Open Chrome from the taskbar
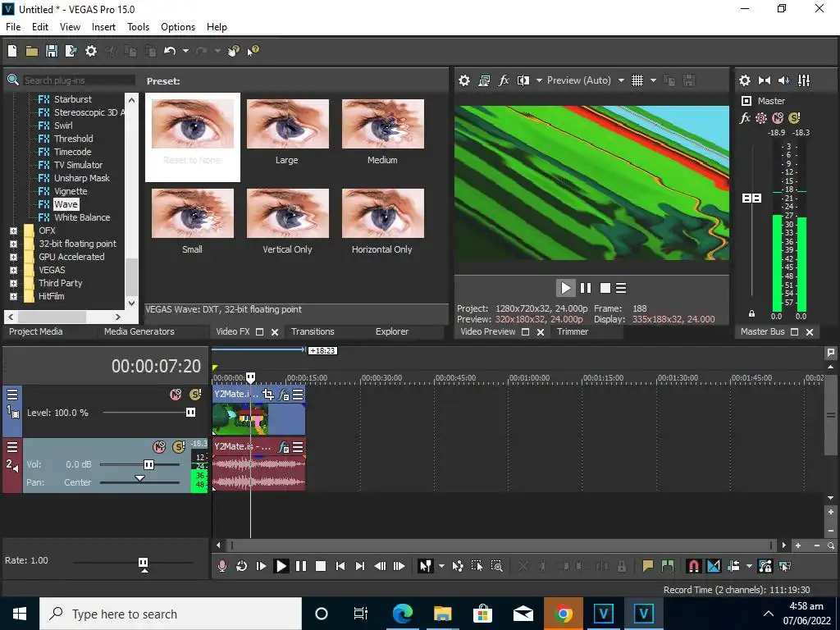The width and height of the screenshot is (840, 630). 563,614
